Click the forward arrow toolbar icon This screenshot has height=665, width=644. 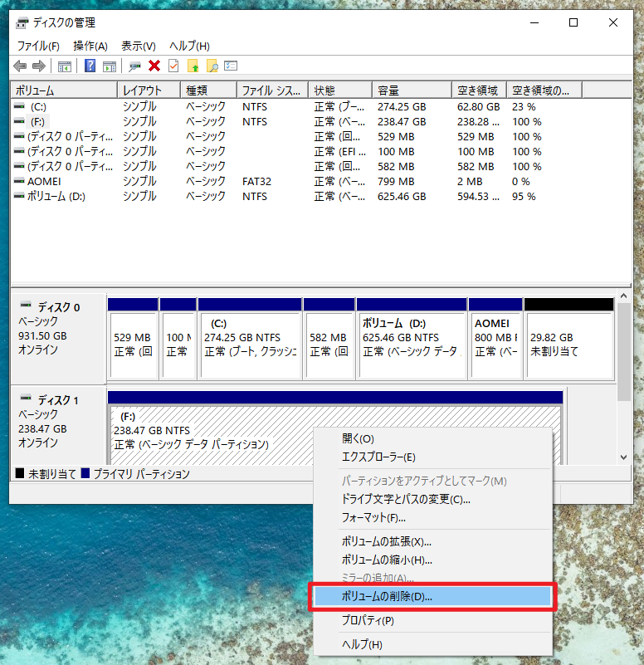[x=38, y=66]
